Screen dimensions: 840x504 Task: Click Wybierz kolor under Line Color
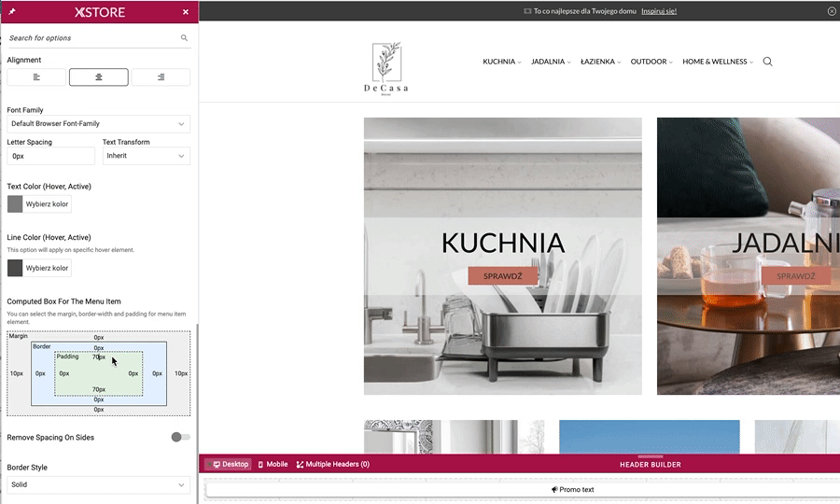(48, 268)
